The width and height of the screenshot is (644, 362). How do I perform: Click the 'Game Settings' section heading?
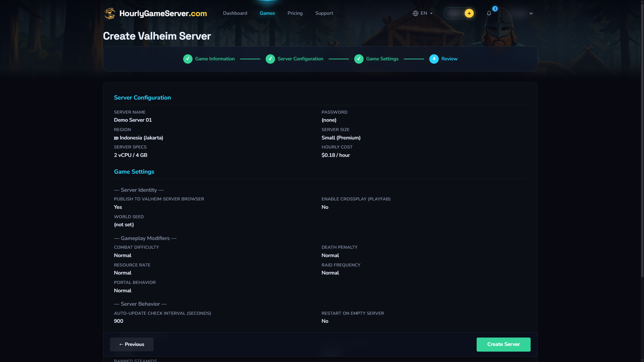(x=134, y=172)
